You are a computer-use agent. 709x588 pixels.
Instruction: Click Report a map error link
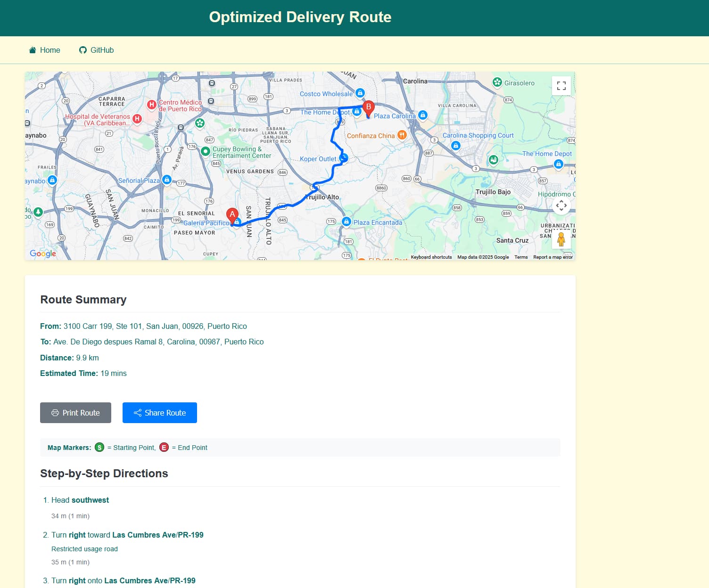pos(553,257)
